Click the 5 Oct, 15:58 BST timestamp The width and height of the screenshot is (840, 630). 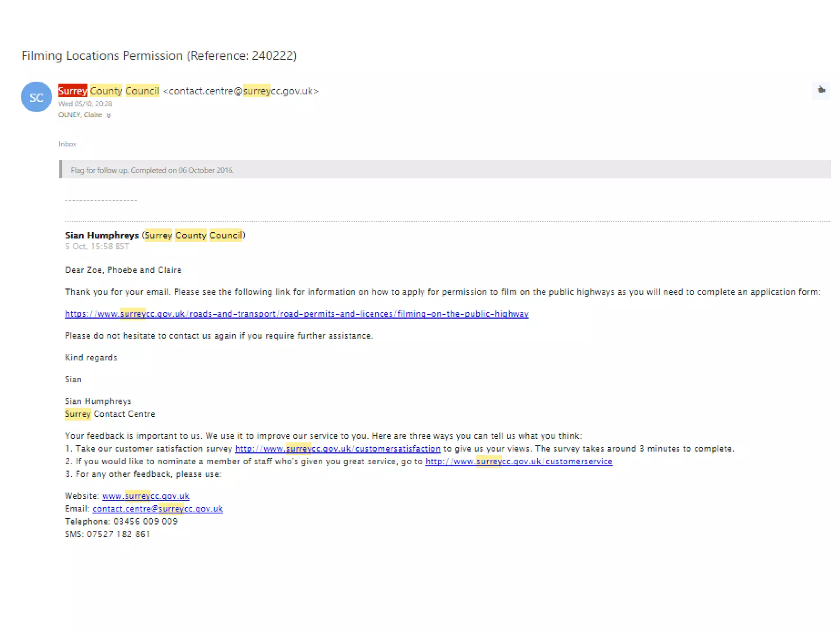(97, 247)
